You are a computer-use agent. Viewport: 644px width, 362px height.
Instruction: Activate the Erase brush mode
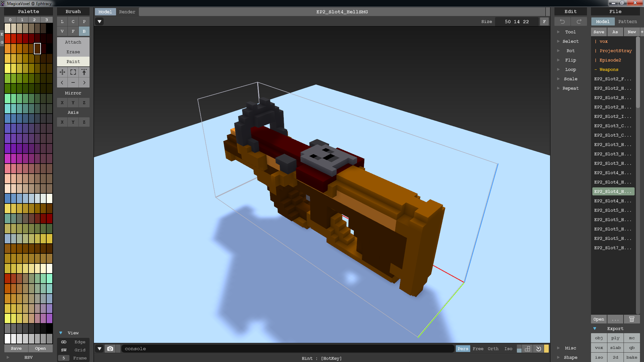click(73, 52)
